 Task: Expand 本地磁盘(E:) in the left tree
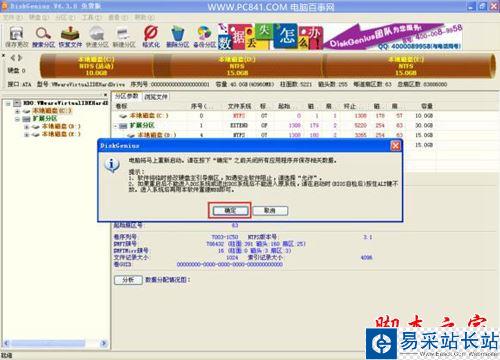click(x=26, y=135)
